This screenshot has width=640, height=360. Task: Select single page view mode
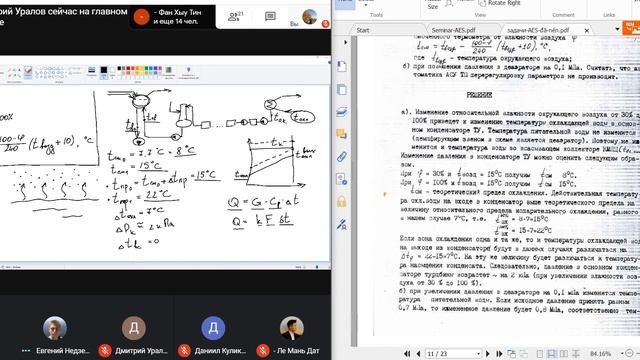click(x=540, y=353)
